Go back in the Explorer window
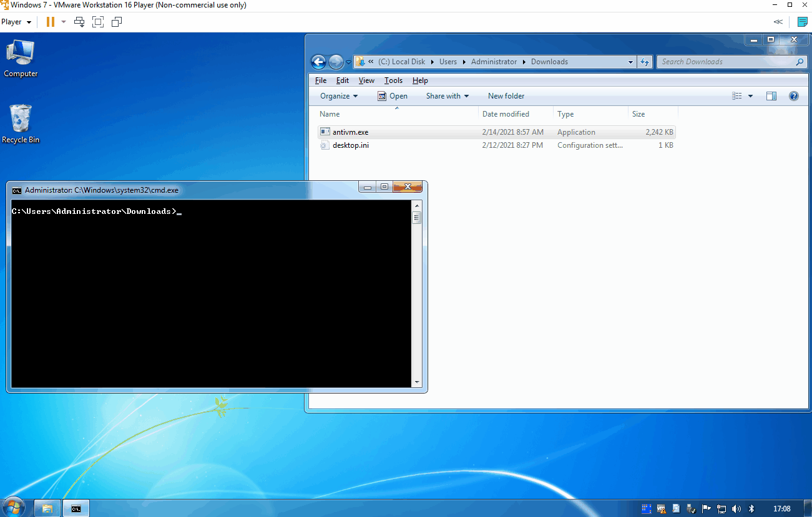Image resolution: width=812 pixels, height=517 pixels. click(x=319, y=62)
